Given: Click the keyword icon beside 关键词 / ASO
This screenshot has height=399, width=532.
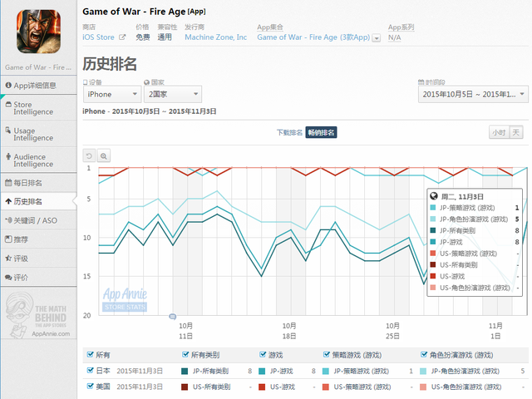Looking at the screenshot, I should pos(8,220).
